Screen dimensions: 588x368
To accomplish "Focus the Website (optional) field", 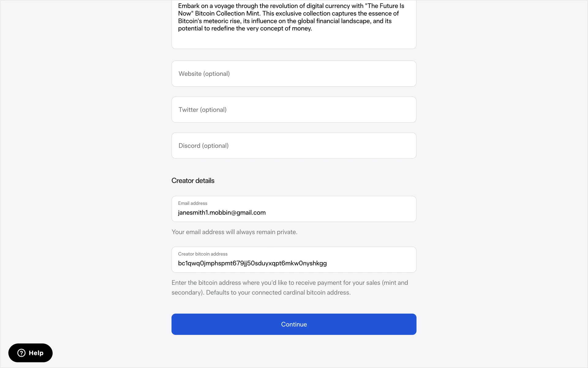I will click(x=294, y=74).
